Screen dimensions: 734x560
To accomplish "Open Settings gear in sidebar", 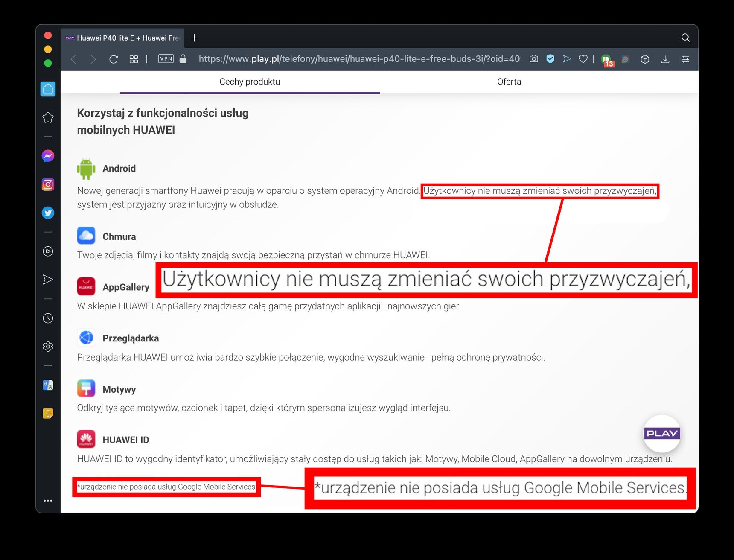I will pyautogui.click(x=48, y=347).
